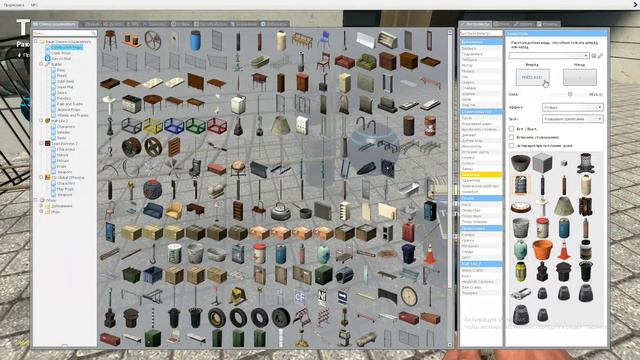Collapse the CS: Global Offensive tree node
Image resolution: width=640 pixels, height=360 pixels.
41,178
